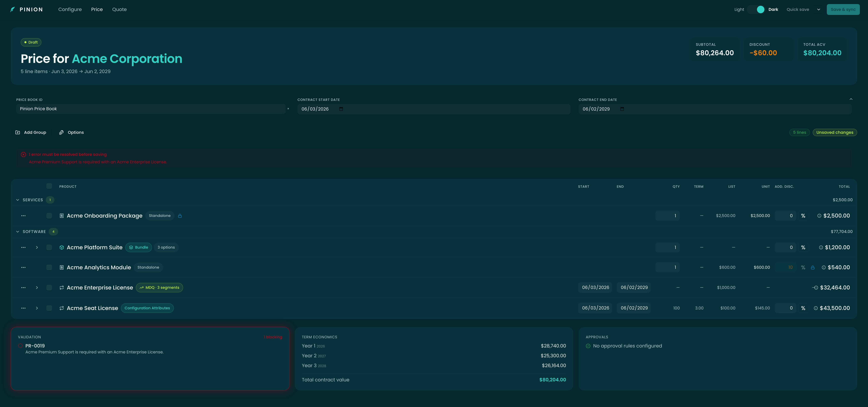The height and width of the screenshot is (407, 868).
Task: Expand the Acme Platform Suite row
Action: tap(37, 247)
